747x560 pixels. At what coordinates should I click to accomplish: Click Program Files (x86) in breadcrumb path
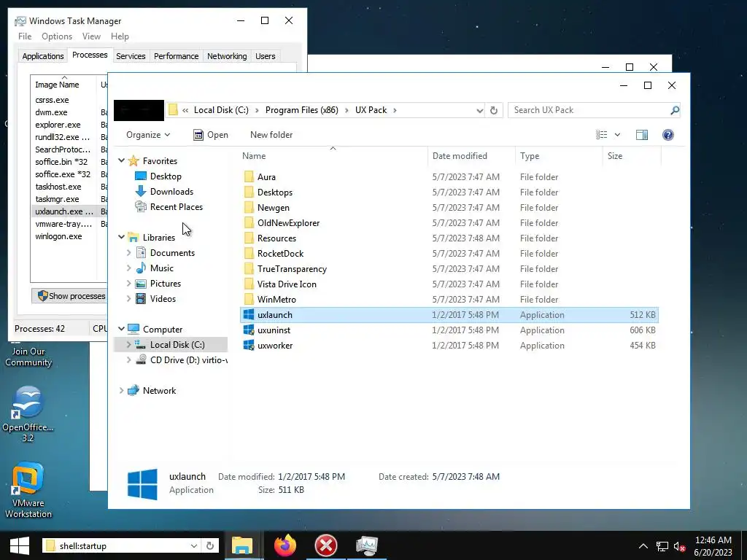(x=301, y=110)
